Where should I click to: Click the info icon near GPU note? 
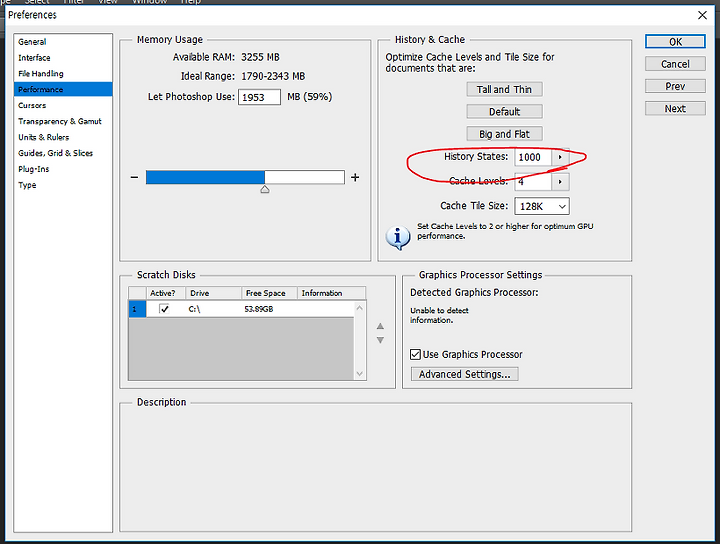coord(398,237)
